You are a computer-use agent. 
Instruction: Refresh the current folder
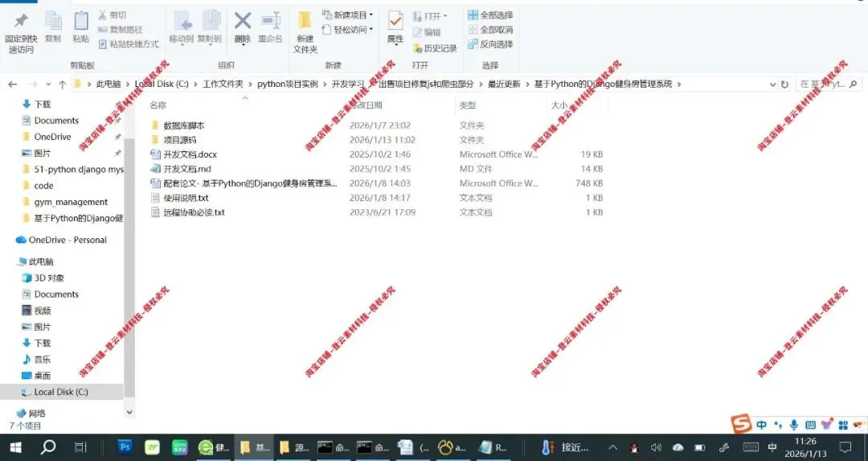click(x=784, y=84)
